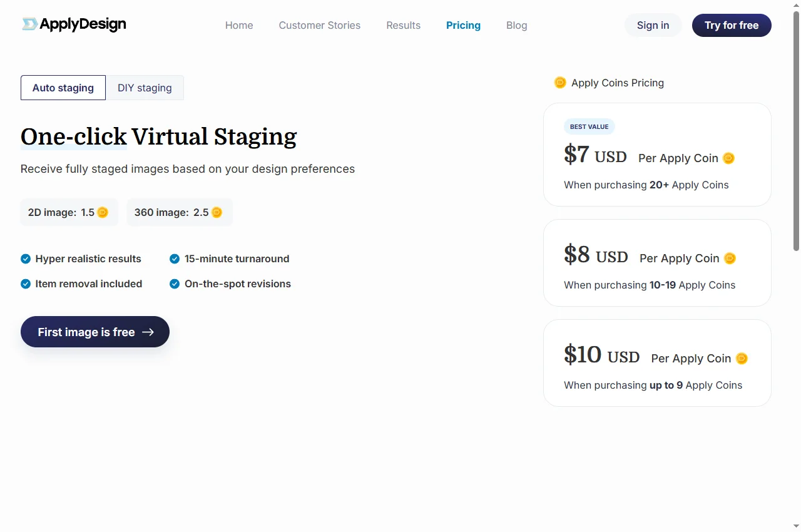801x532 pixels.
Task: Click the page vertical scrollbar thumb
Action: pyautogui.click(x=796, y=130)
